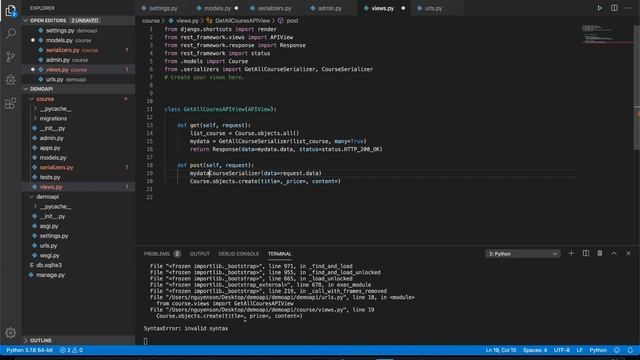Open the Search view in activity bar

point(11,33)
